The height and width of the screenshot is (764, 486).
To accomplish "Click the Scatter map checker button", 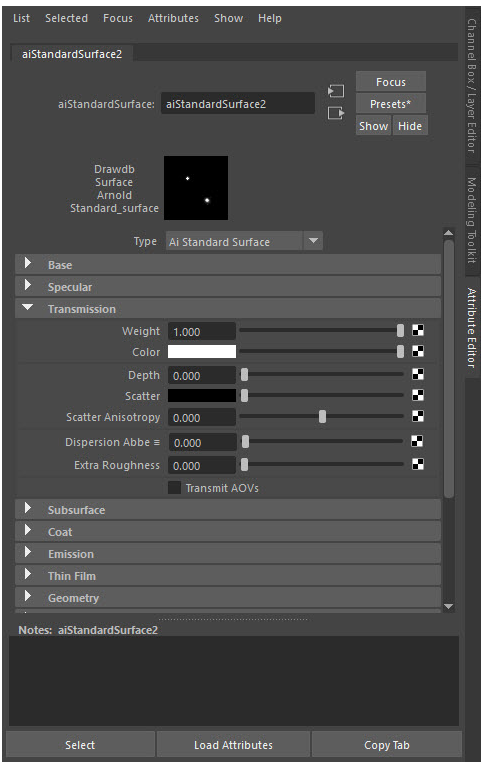I will 418,395.
